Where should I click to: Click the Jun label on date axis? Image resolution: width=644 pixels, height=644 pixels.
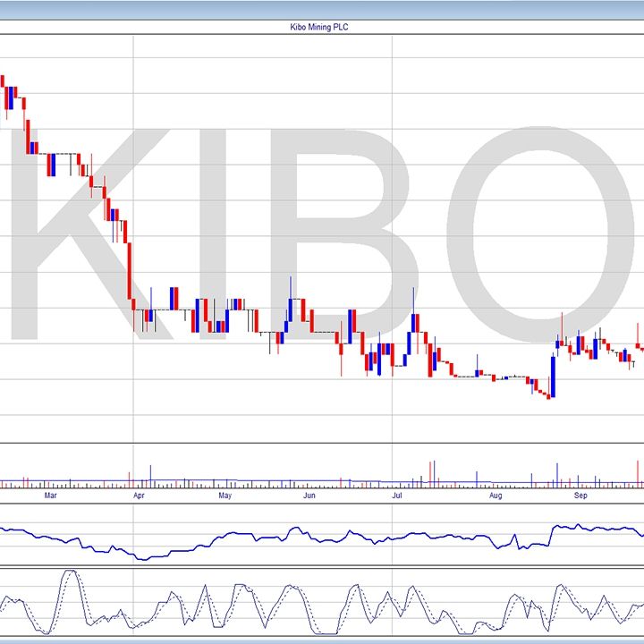[309, 494]
